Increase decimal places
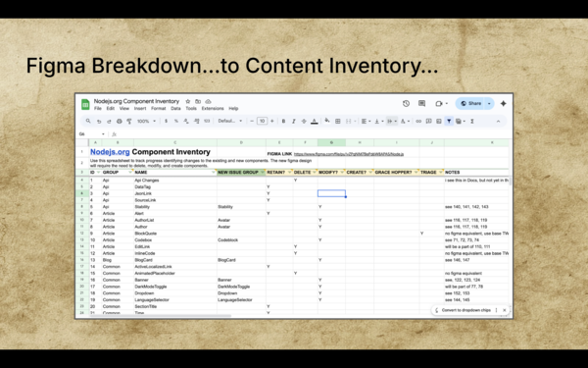588x368 pixels. coord(197,122)
